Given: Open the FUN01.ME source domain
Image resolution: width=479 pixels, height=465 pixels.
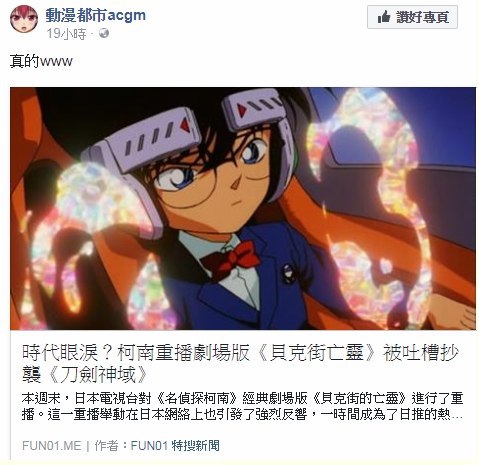Looking at the screenshot, I should (x=52, y=446).
